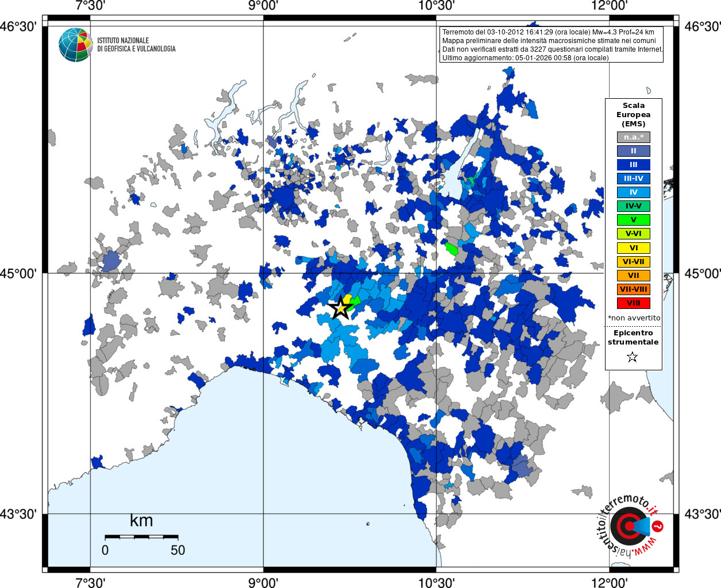Screen dimensions: 721x588
Task: Click the INGV globe logo
Action: (x=75, y=45)
